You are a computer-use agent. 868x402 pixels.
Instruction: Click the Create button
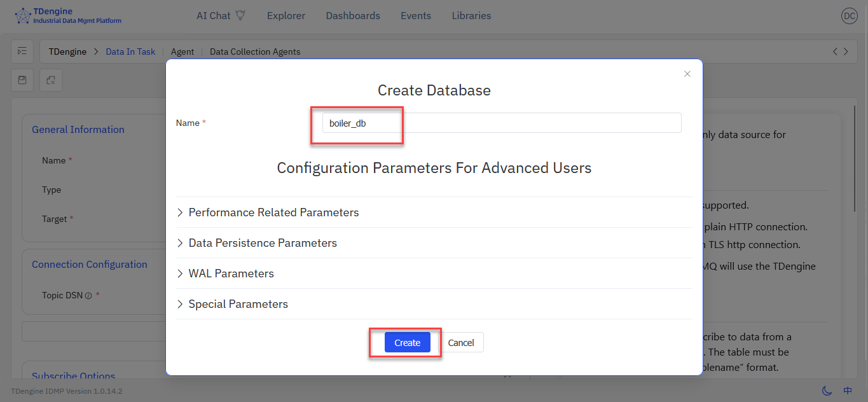coord(407,342)
